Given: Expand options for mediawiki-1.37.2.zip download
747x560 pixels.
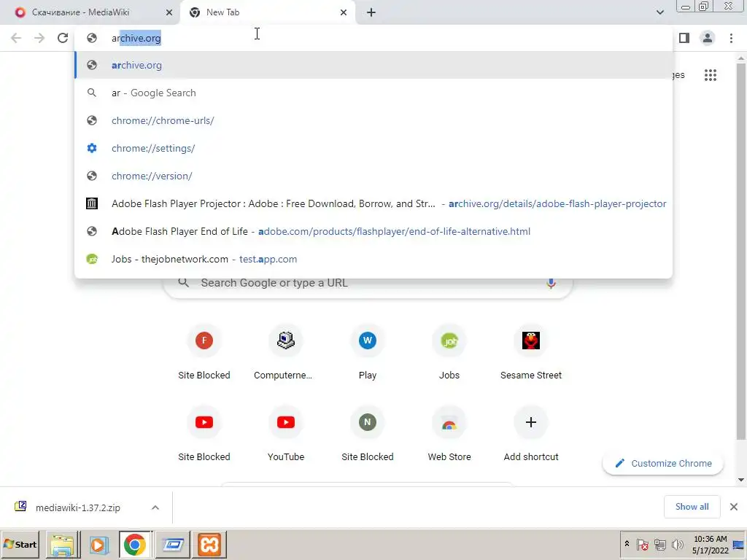Looking at the screenshot, I should pos(155,507).
